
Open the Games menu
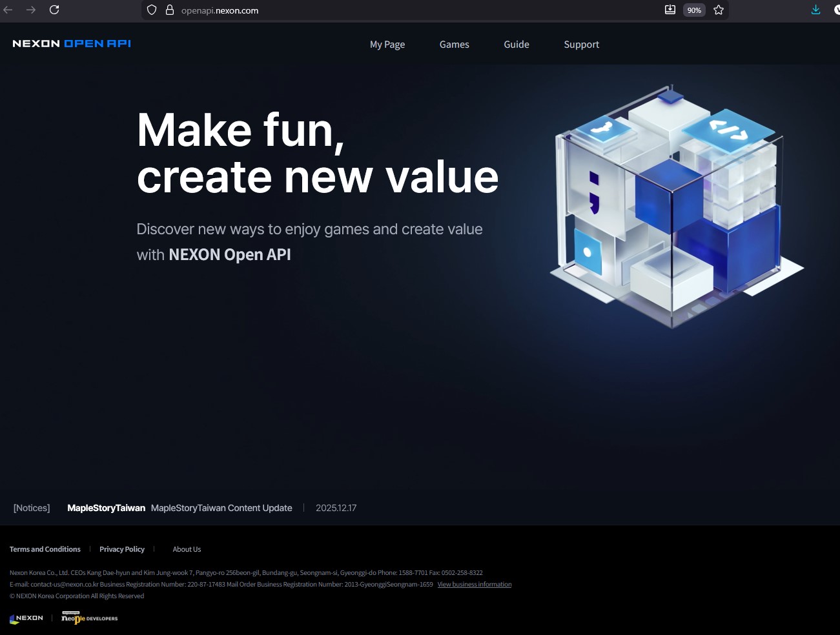tap(455, 45)
